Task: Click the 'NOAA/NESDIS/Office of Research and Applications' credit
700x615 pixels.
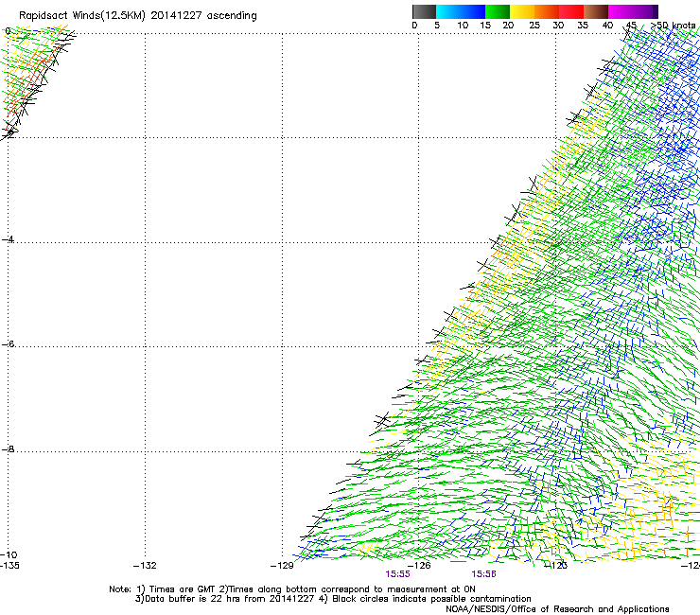Action: 557,609
